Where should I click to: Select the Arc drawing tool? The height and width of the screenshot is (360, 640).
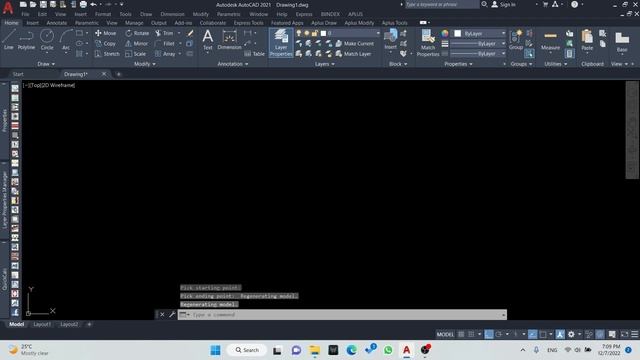click(x=66, y=40)
